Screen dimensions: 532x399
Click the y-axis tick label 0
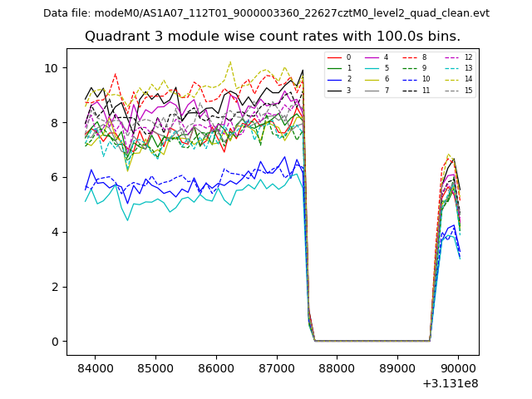tap(54, 342)
